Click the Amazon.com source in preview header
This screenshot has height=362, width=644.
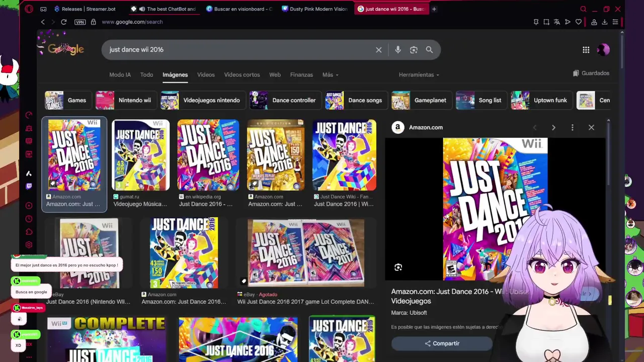(x=418, y=128)
